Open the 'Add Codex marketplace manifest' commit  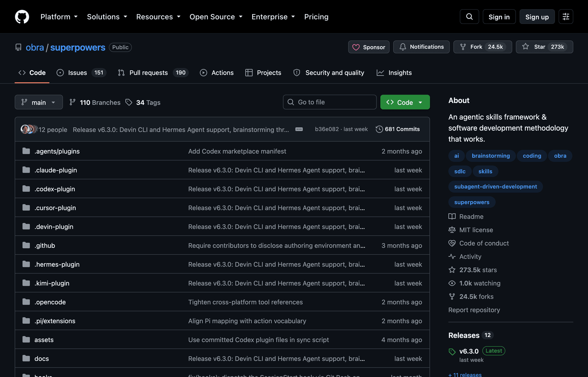tap(237, 151)
